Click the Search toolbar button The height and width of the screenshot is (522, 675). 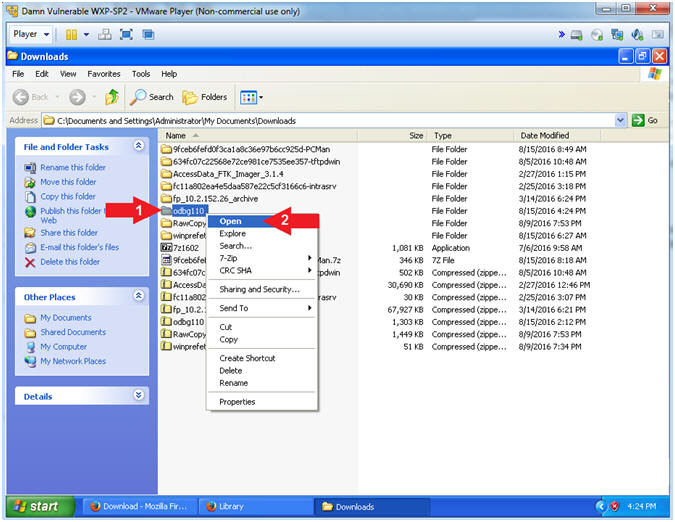tap(152, 97)
